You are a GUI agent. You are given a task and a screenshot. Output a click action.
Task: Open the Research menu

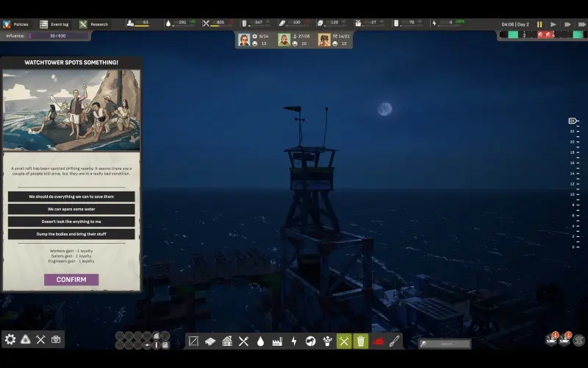pos(93,24)
